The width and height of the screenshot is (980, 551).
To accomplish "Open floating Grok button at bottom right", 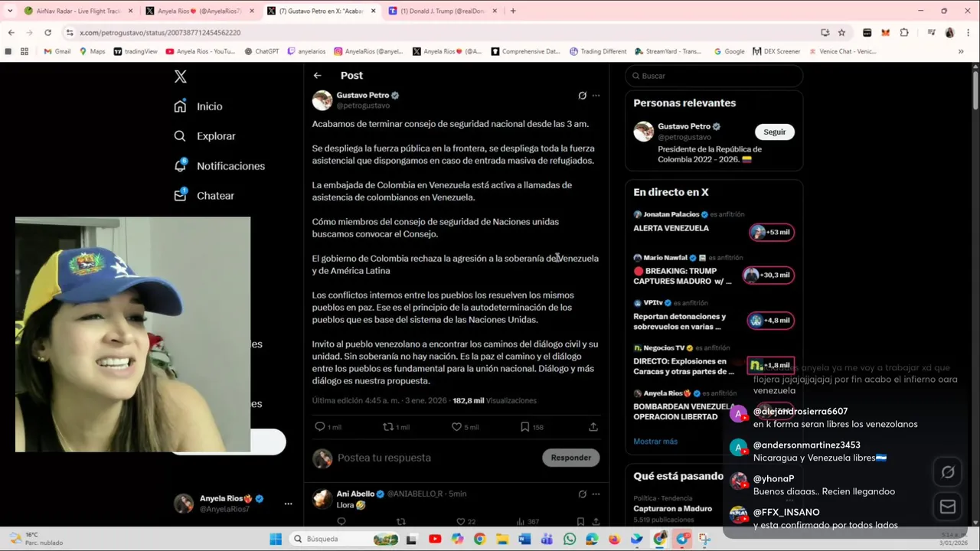I will [948, 472].
